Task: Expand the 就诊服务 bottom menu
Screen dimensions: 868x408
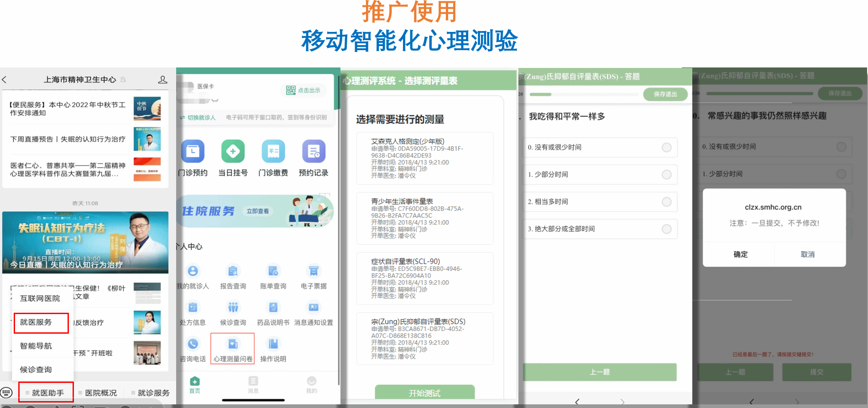Action: 151,393
